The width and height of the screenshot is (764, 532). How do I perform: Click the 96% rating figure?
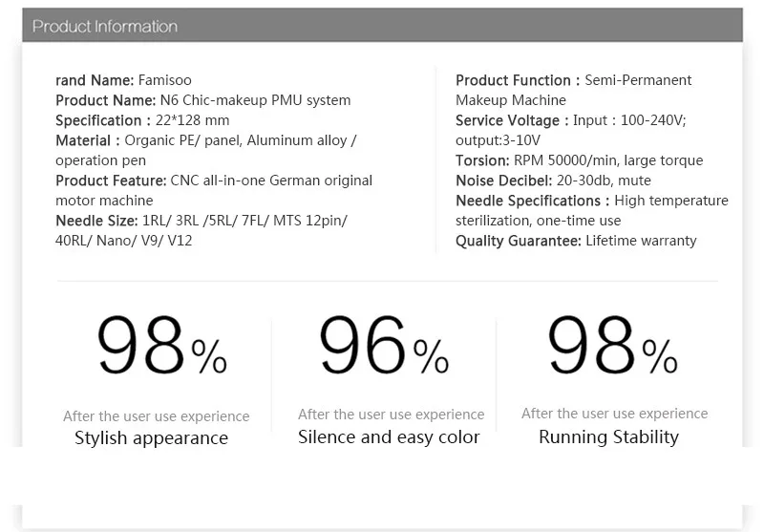(x=384, y=345)
